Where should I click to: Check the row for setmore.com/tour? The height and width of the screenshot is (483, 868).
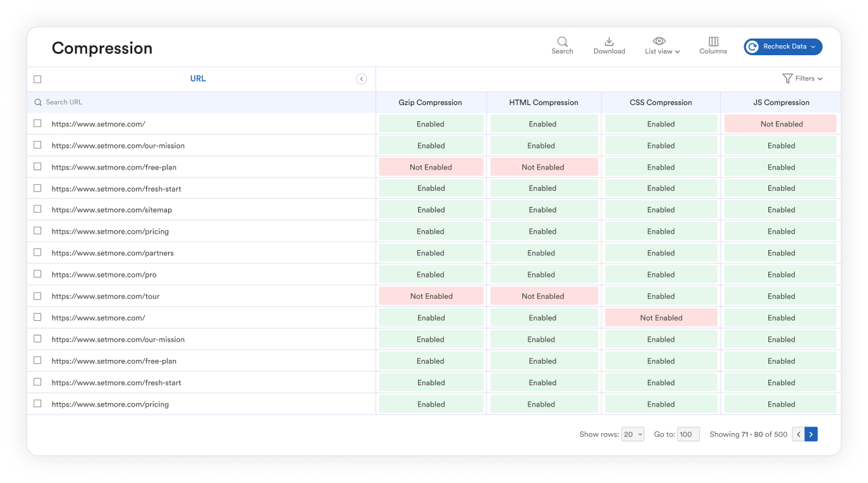[x=37, y=295]
